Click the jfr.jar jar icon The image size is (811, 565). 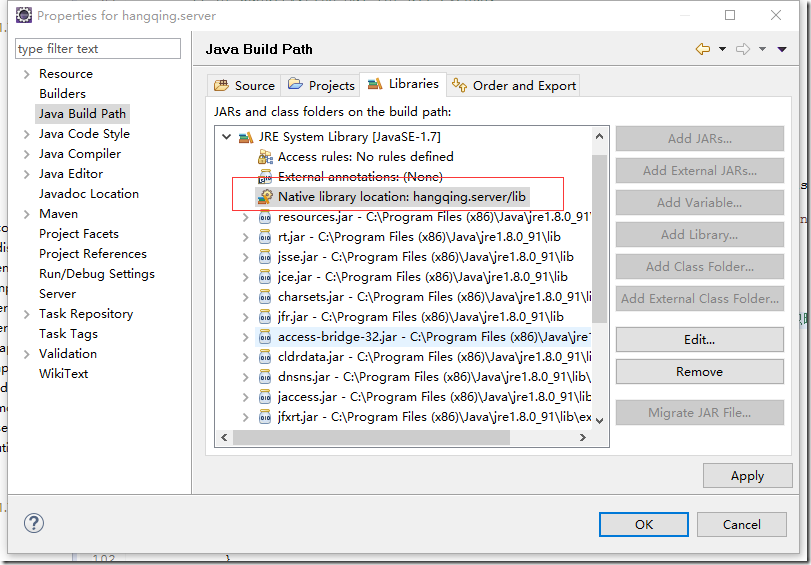click(265, 317)
